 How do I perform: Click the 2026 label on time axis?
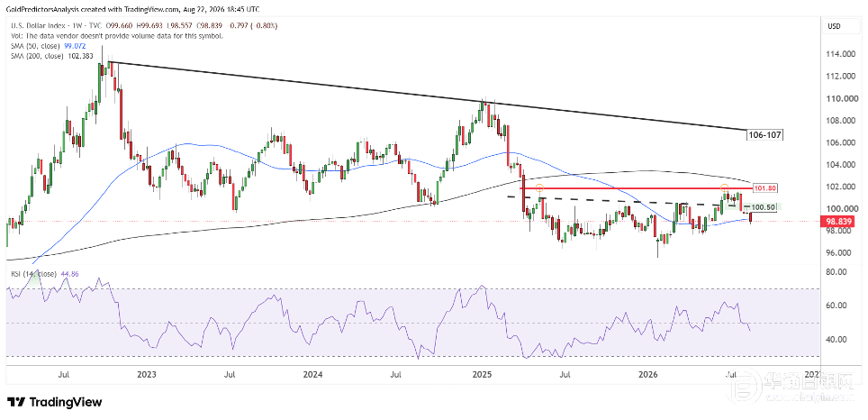coord(648,375)
